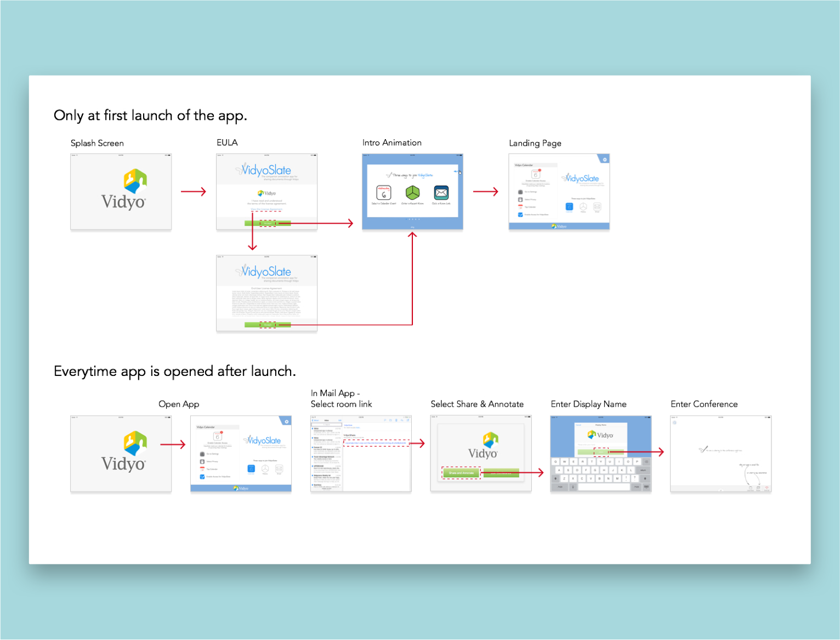The image size is (840, 640).
Task: Click the Share and Annotate button
Action: 461,473
